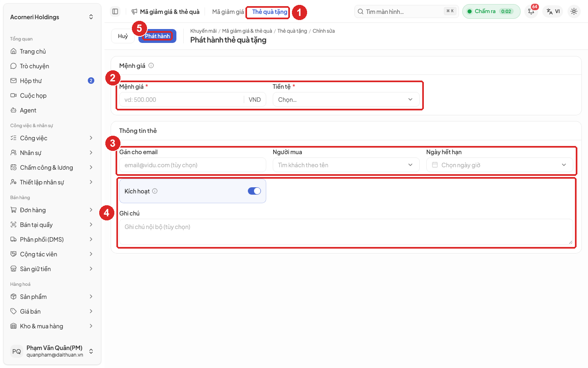Click the Sản phẩm box icon
588x368 pixels.
(13, 297)
